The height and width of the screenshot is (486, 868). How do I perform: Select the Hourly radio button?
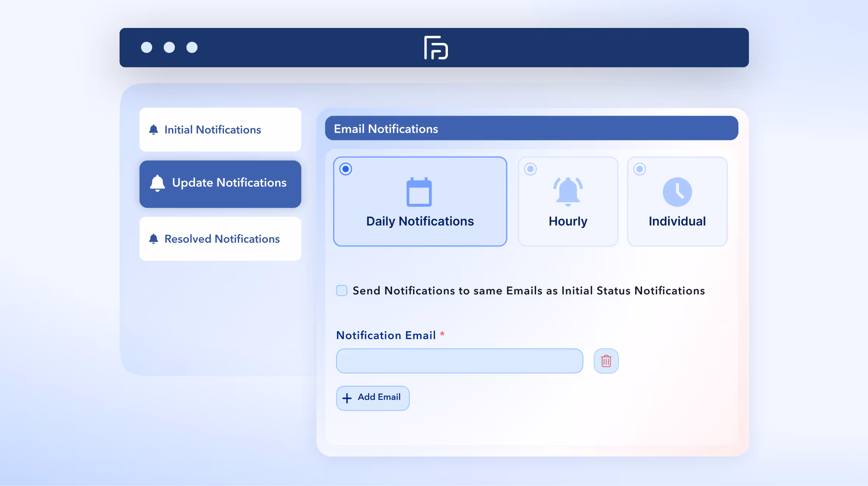coord(530,169)
